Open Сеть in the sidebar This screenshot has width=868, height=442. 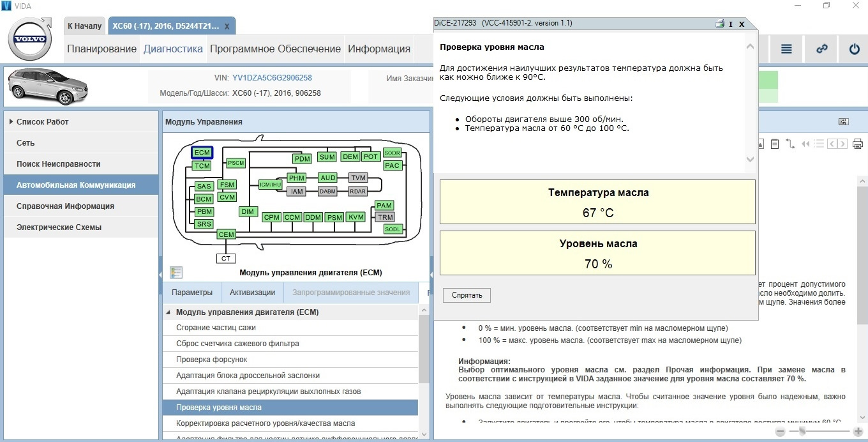tap(81, 143)
